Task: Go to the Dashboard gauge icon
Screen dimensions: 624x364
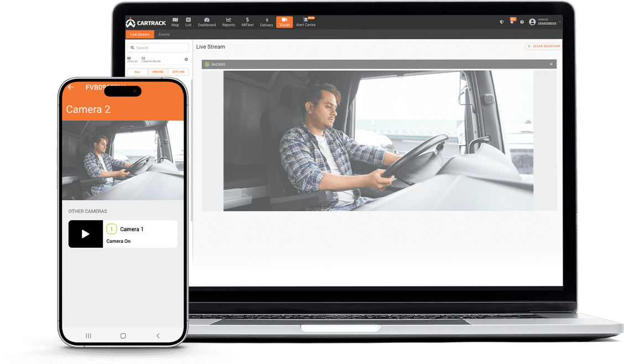Action: (207, 22)
